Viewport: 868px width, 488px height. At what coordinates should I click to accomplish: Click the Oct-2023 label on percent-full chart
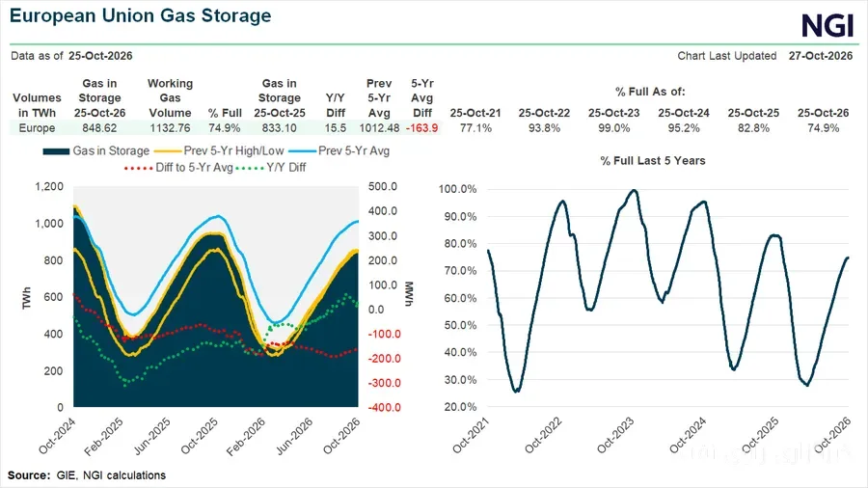[615, 435]
